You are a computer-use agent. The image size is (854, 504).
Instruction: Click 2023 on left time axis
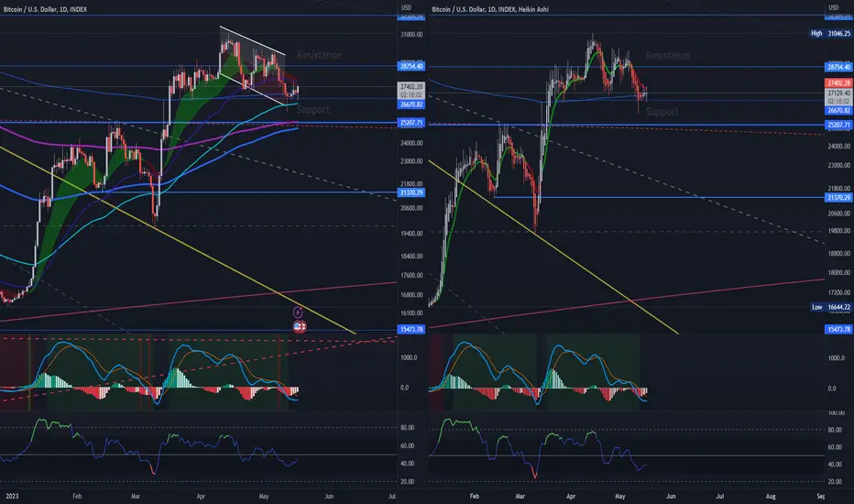point(11,496)
